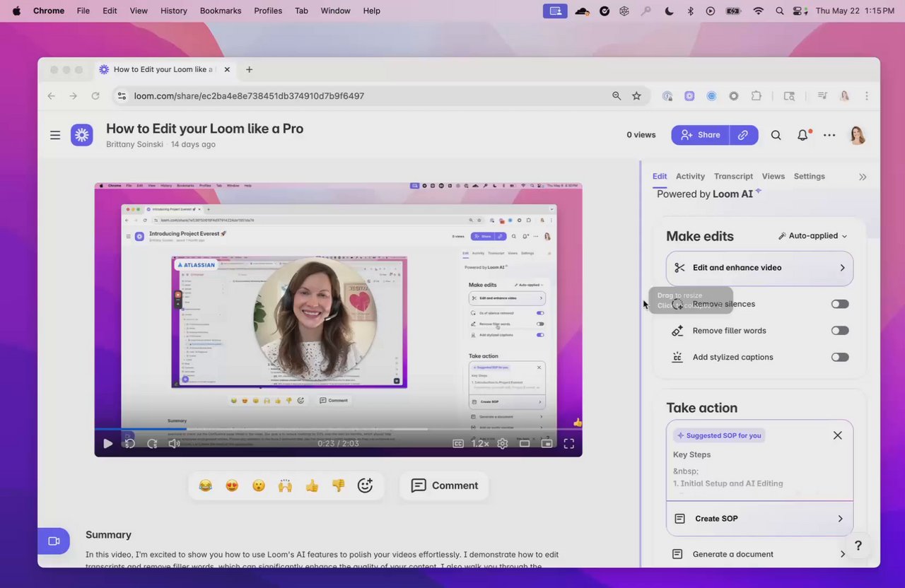
Task: Toggle the Add stylized captions switch
Action: click(x=840, y=358)
